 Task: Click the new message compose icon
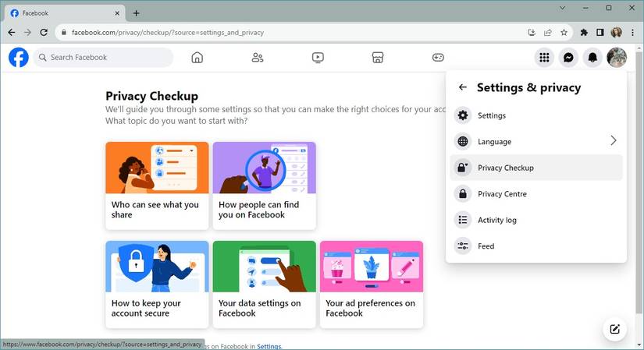tap(614, 329)
